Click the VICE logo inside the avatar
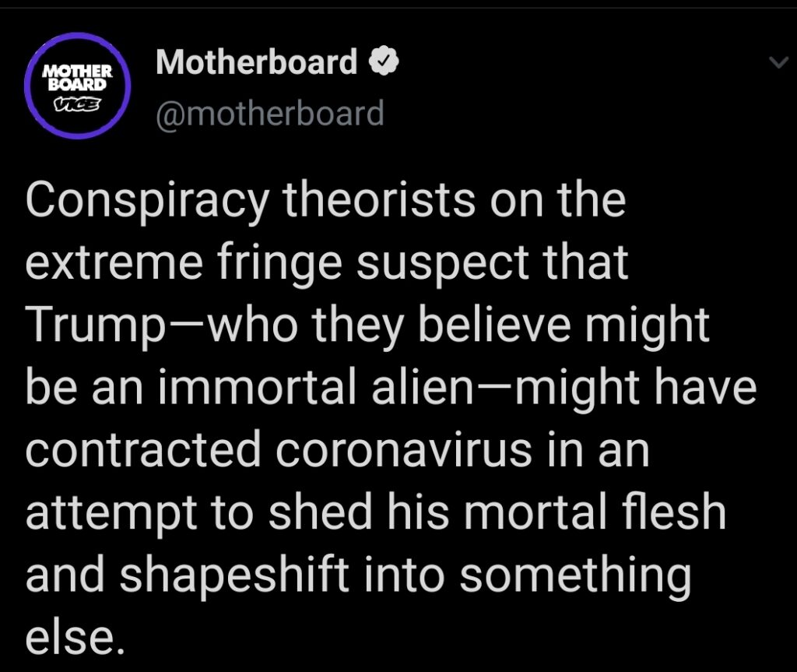797x672 pixels. 78,105
